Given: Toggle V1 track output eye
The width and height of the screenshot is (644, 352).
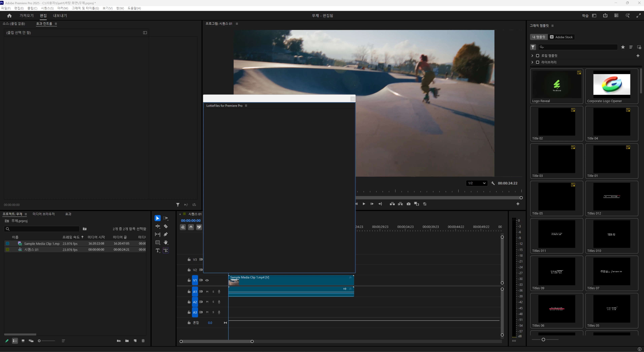Looking at the screenshot, I should pos(207,280).
